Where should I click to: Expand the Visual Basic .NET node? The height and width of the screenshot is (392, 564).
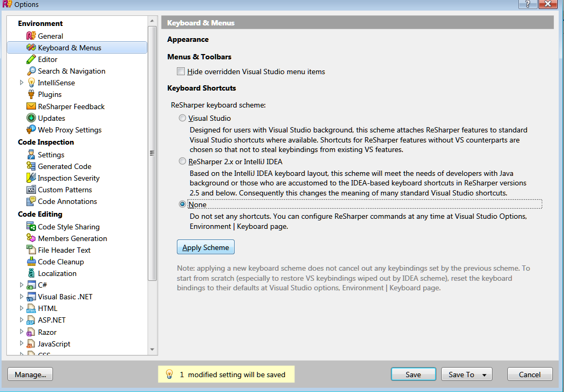[21, 297]
